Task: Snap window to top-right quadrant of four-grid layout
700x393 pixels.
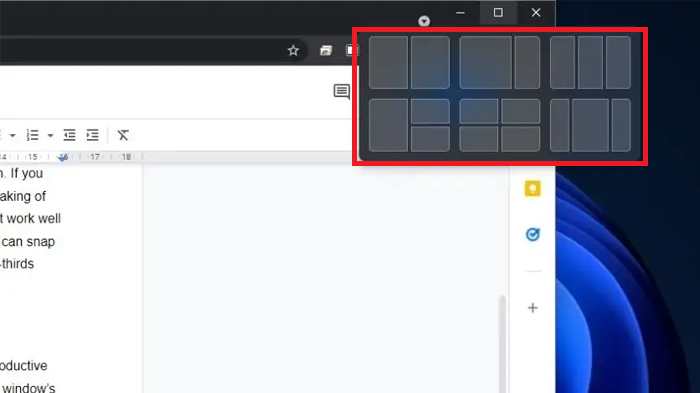Action: click(x=521, y=111)
